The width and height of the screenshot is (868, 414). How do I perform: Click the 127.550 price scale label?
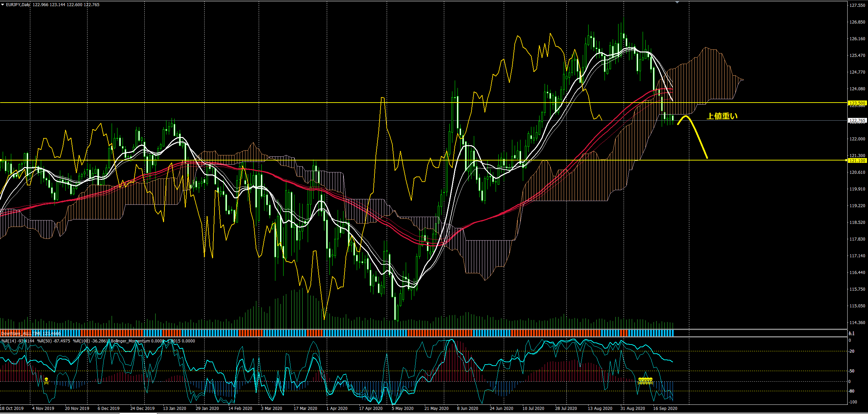click(x=857, y=5)
